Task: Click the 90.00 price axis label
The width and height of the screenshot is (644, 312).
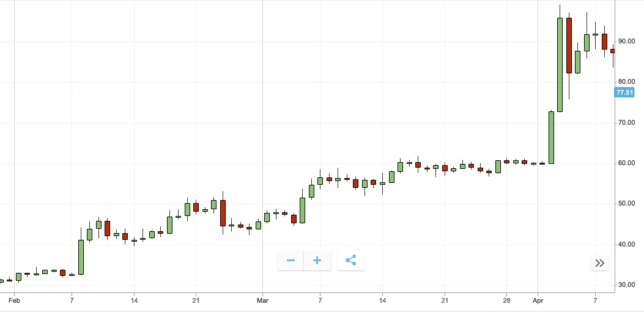Action: coord(626,42)
